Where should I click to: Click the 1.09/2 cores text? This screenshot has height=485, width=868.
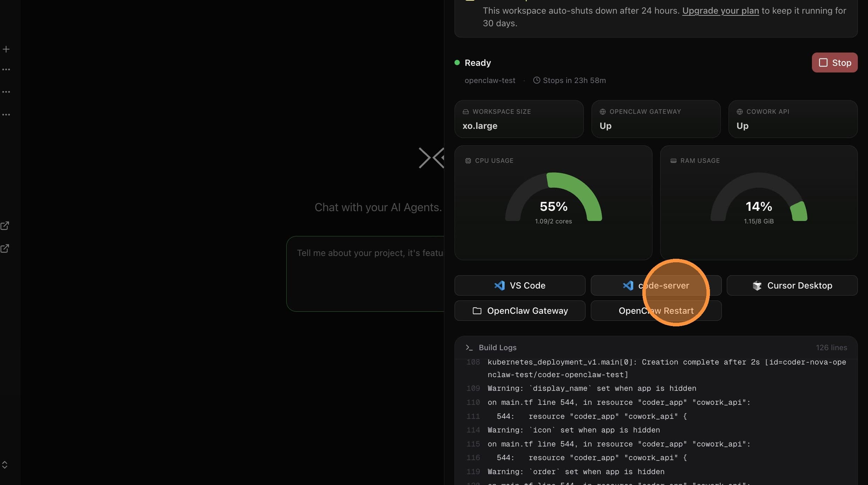click(553, 221)
